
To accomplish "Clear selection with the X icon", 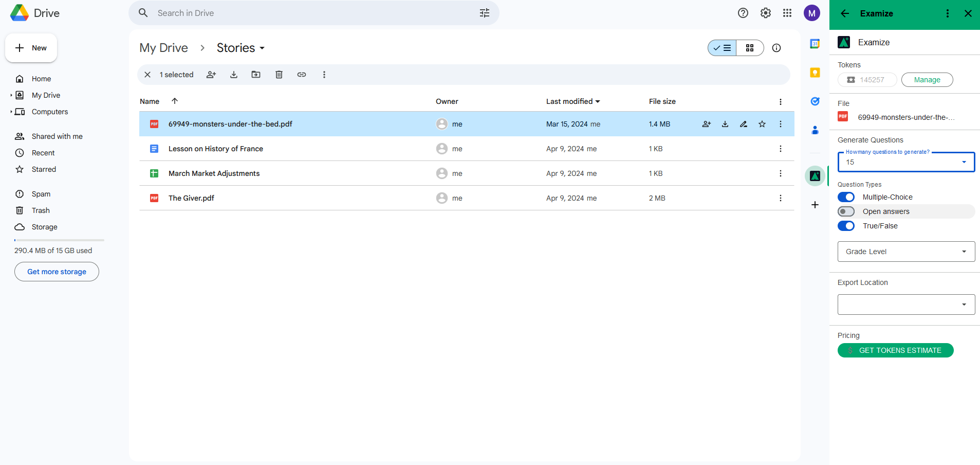I will [147, 75].
